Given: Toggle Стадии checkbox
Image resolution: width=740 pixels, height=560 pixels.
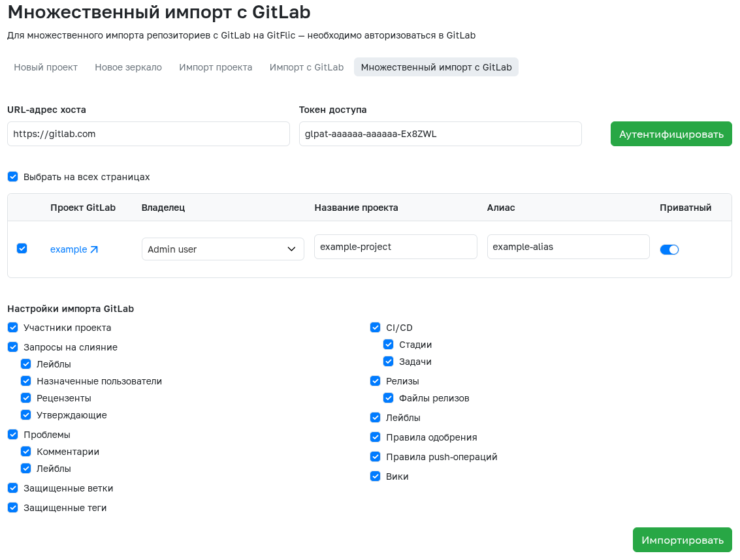Looking at the screenshot, I should click(389, 345).
